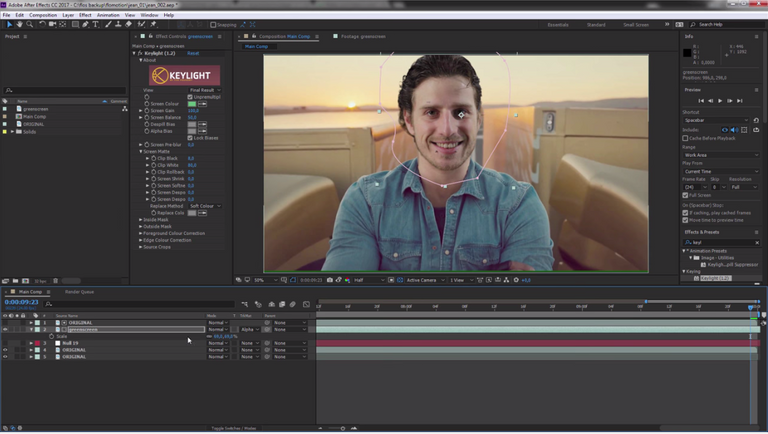Open the Active Camera dropdown

(425, 280)
